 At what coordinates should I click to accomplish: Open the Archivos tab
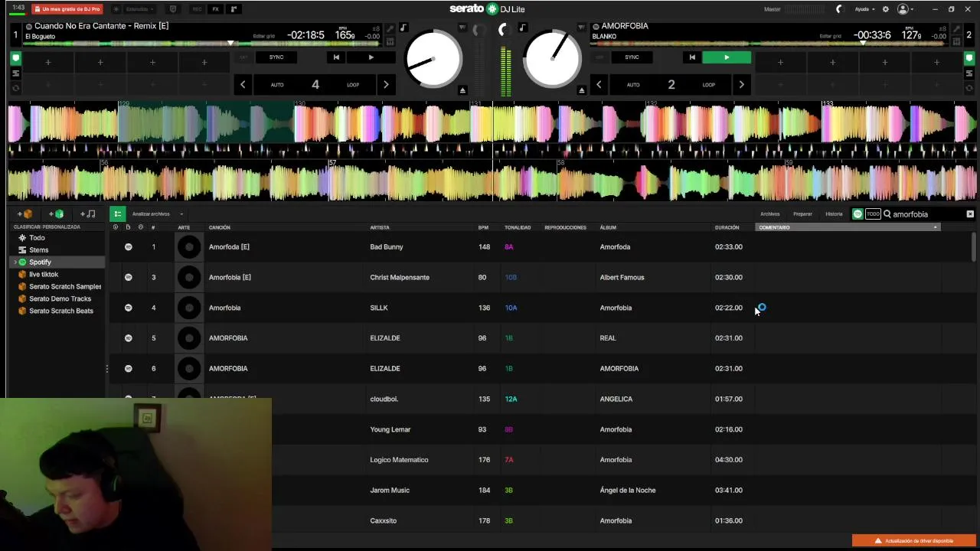pyautogui.click(x=769, y=214)
